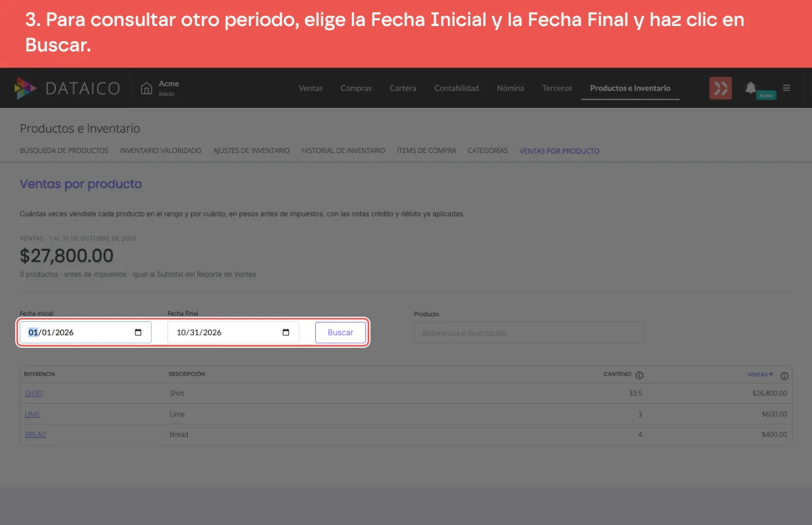The width and height of the screenshot is (812, 525).
Task: Focus the Fecha Inicial date field
Action: 86,333
